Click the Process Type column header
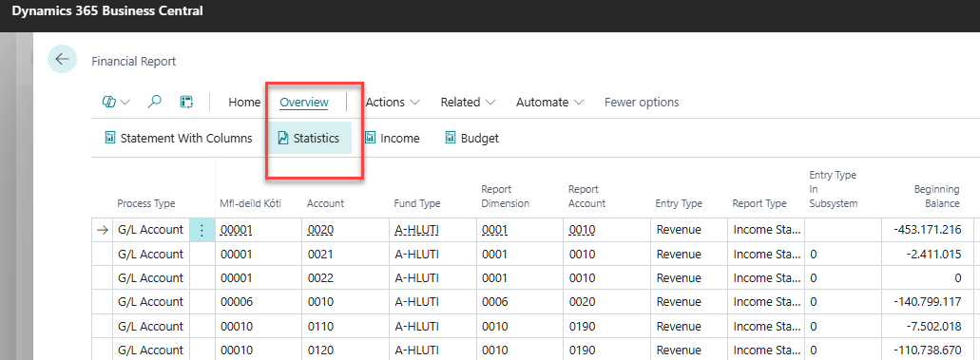This screenshot has width=980, height=360. [x=146, y=203]
